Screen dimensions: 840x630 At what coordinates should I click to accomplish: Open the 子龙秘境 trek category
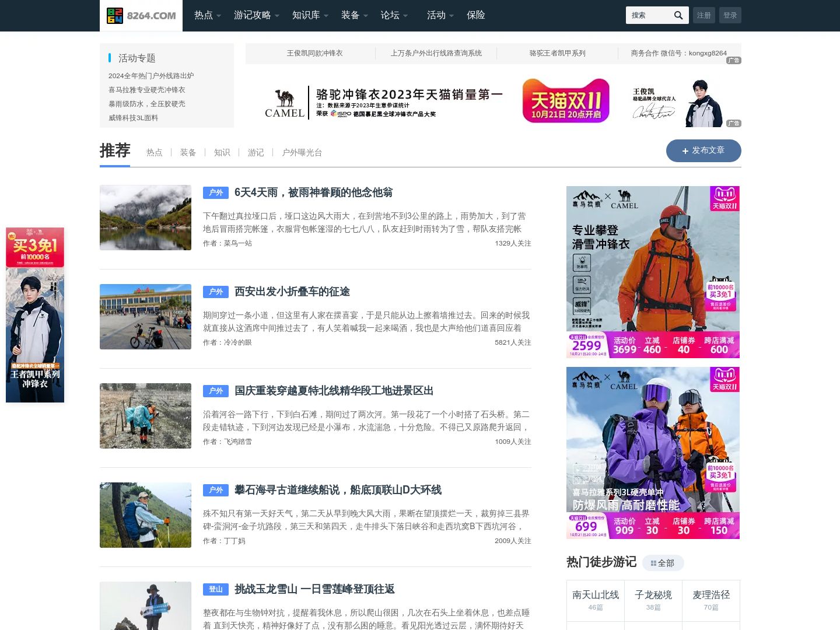[653, 600]
